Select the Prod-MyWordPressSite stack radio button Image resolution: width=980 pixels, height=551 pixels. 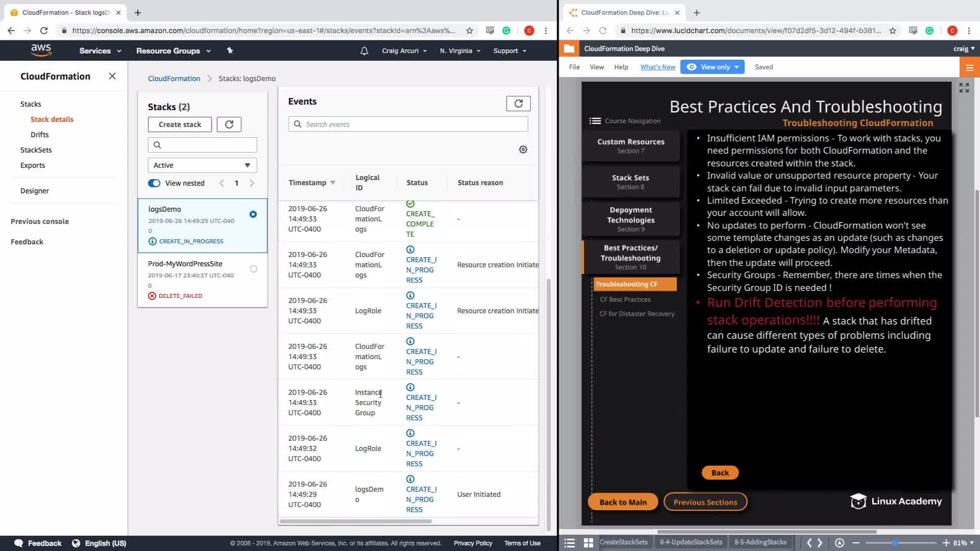(254, 269)
